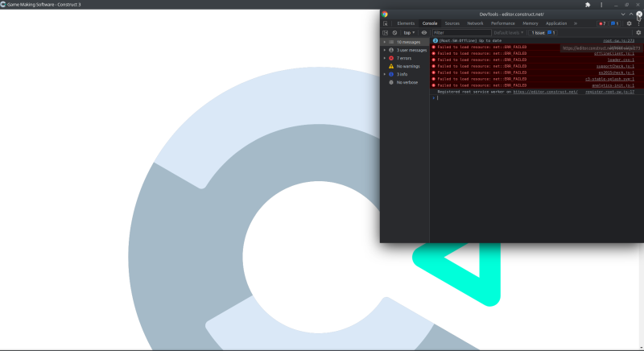Expand the 7 errors group
The height and width of the screenshot is (351, 644).
coord(385,58)
